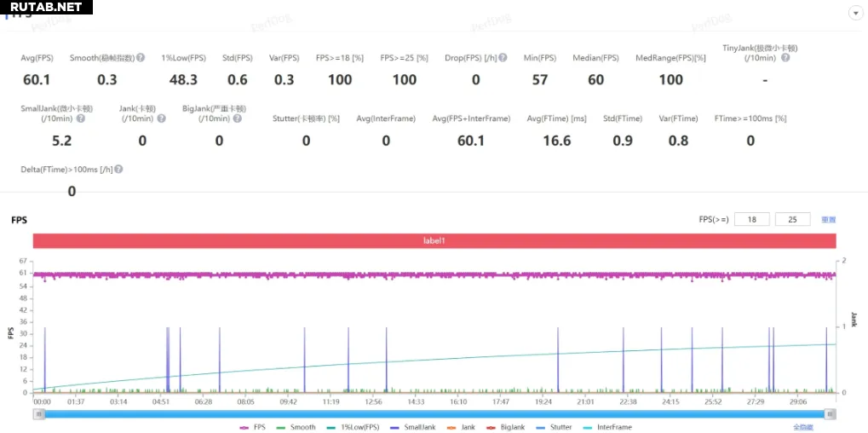868x433 pixels.
Task: Click left handle of timeline range slider
Action: 38,414
